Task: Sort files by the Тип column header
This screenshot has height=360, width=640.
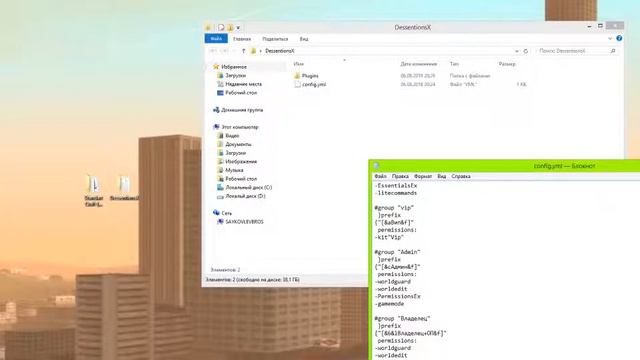Action: [454, 64]
